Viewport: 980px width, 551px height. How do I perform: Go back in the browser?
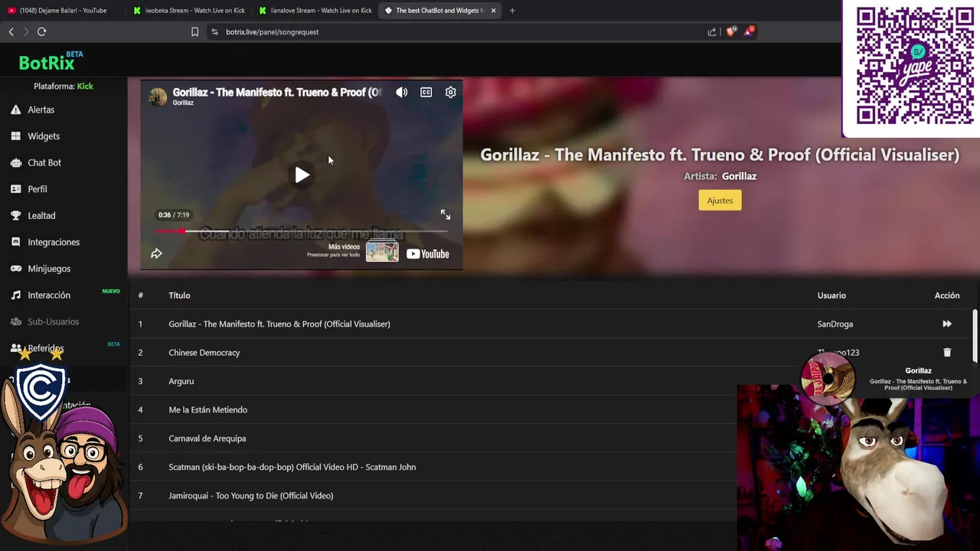pos(11,31)
